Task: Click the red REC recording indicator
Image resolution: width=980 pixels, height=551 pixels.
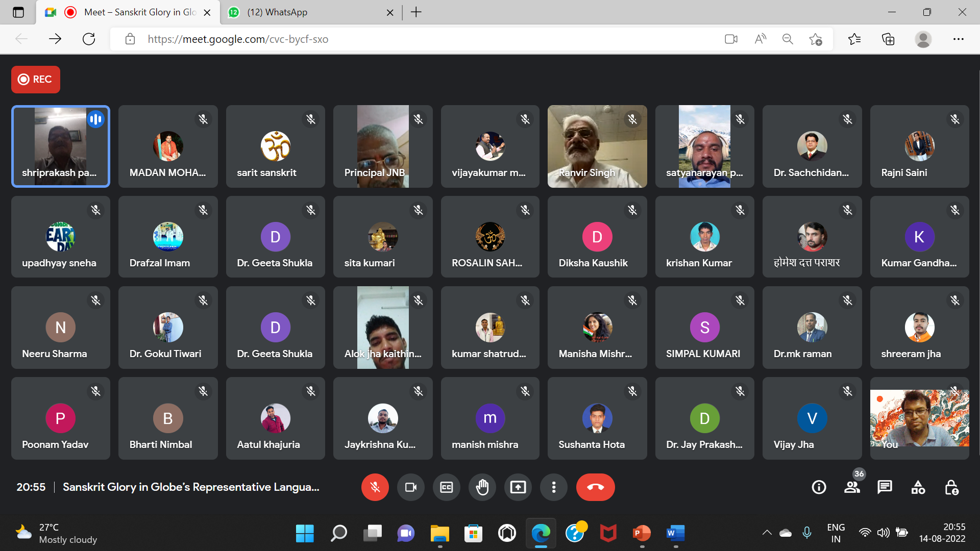Action: pos(36,80)
